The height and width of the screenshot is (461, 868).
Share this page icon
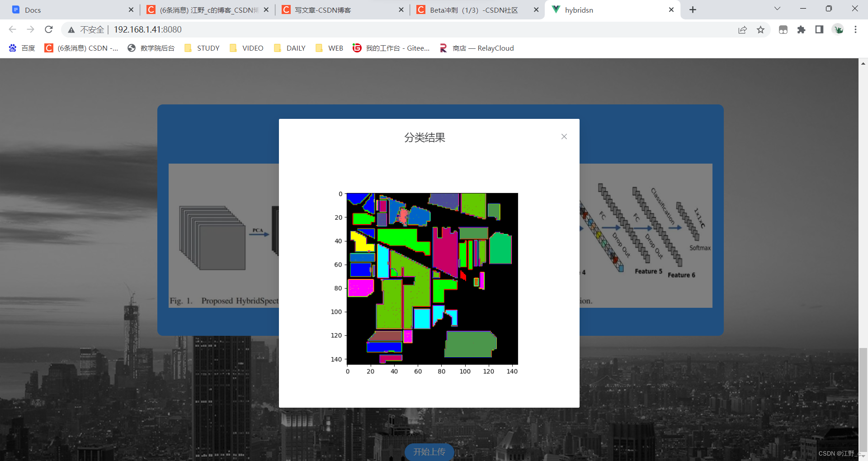742,29
